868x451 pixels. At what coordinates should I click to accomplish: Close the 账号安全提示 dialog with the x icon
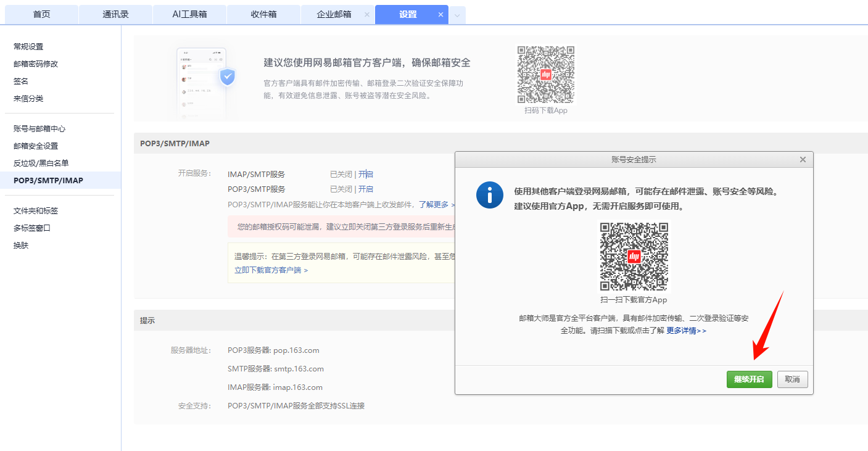[803, 159]
